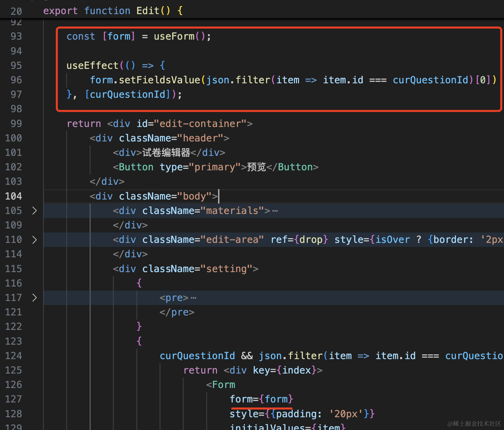Click the 试卷编辑器 text on line 101
Image resolution: width=504 pixels, height=430 pixels.
(x=166, y=153)
